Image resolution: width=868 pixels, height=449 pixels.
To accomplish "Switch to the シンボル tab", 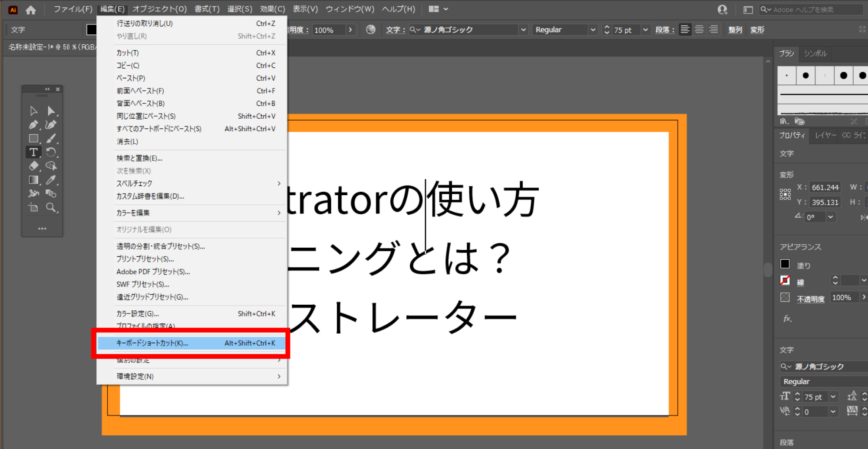I will point(815,53).
